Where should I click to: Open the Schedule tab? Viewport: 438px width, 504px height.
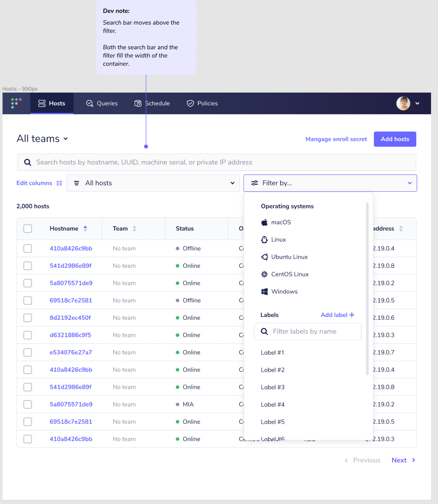[152, 103]
